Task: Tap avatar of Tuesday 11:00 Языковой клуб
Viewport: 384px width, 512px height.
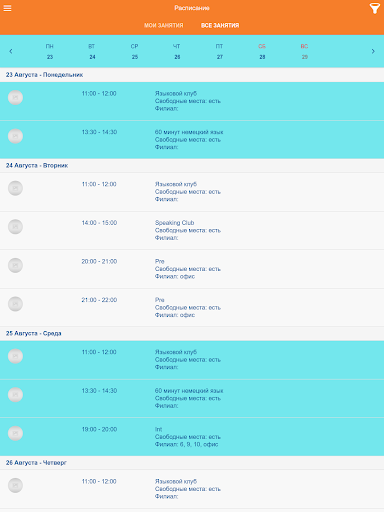Action: (x=15, y=188)
